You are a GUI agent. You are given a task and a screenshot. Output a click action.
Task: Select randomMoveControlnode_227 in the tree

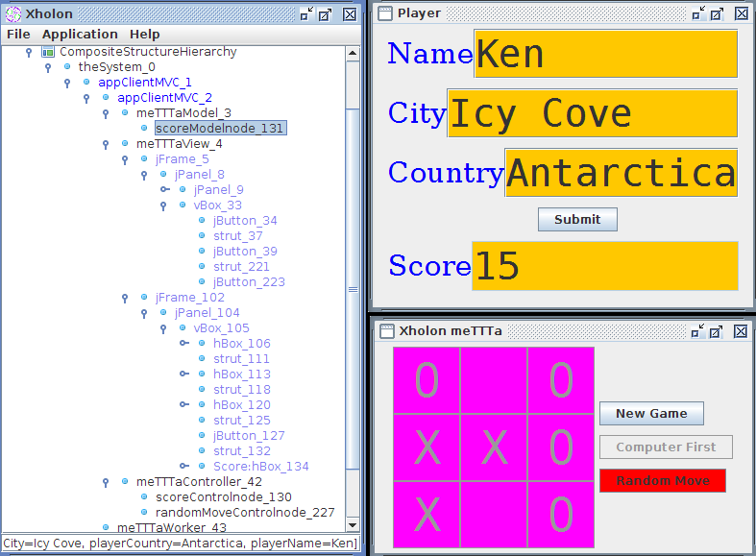244,513
